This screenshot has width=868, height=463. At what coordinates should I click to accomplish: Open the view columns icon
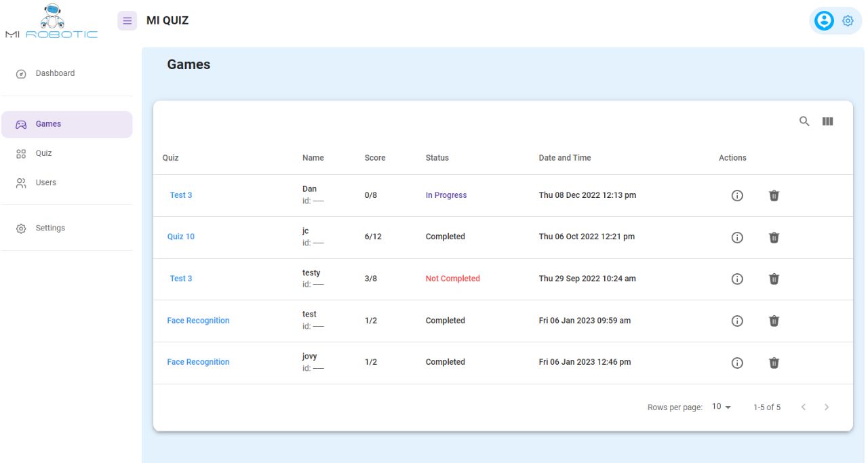[x=827, y=121]
